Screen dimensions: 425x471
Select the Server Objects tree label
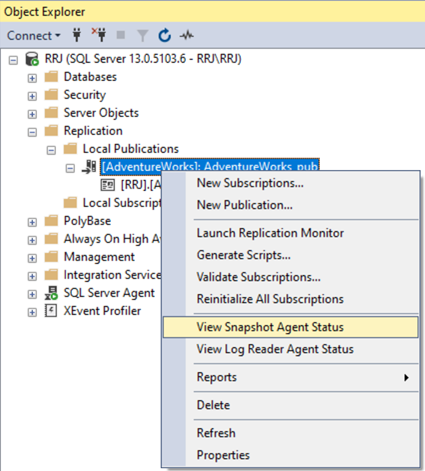click(x=101, y=113)
